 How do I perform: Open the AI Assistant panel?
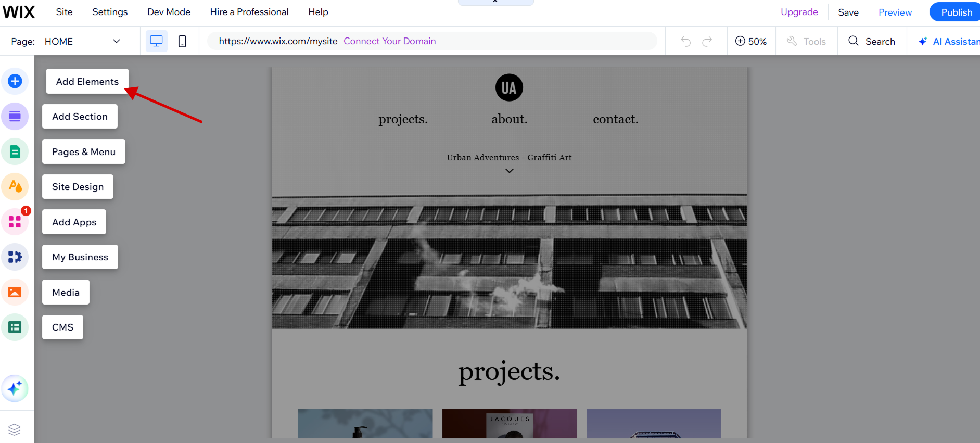tap(949, 41)
